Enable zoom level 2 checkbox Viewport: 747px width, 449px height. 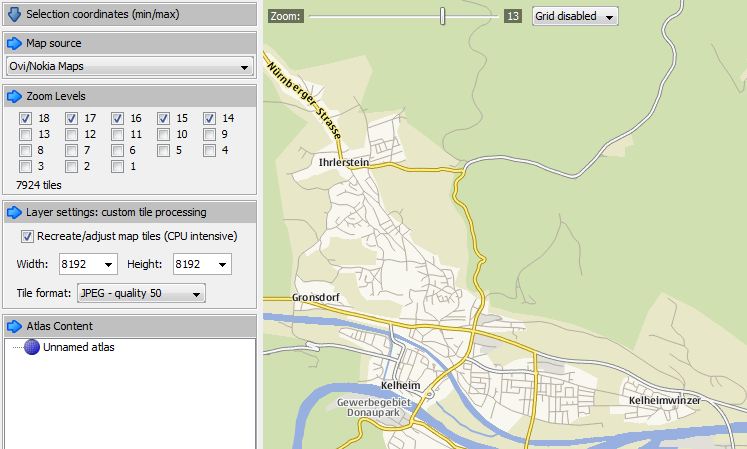[71, 166]
